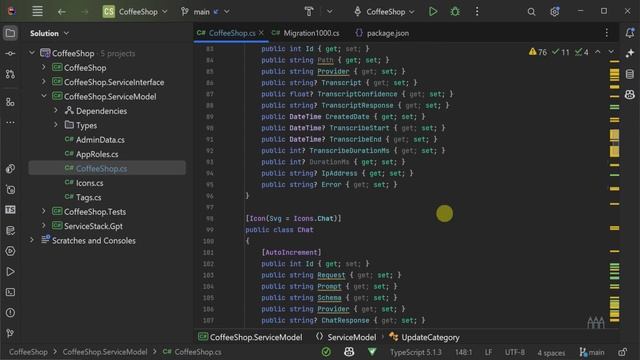This screenshot has height=360, width=640.
Task: Open the main hamburger menu
Action: click(x=37, y=11)
